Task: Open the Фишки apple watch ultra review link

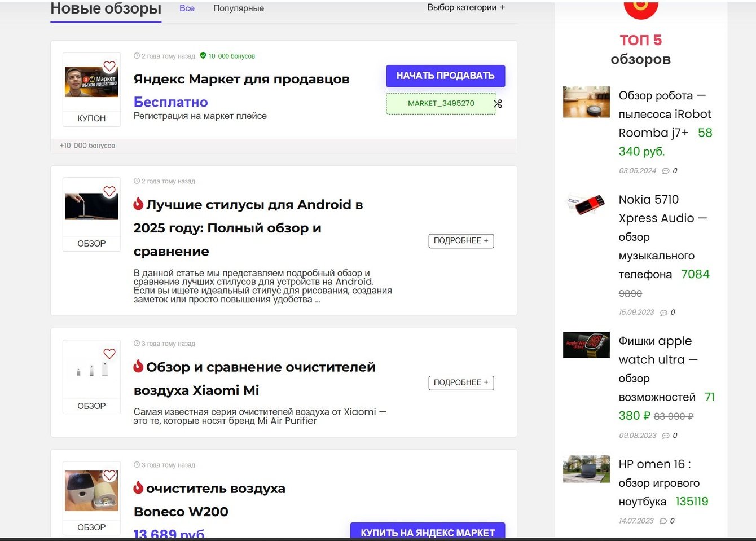Action: (x=658, y=369)
